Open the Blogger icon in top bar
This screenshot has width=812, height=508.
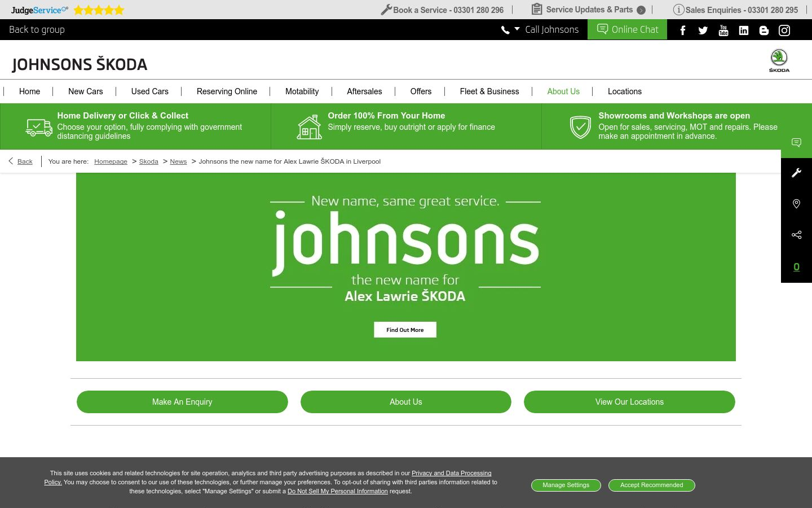[x=764, y=30]
